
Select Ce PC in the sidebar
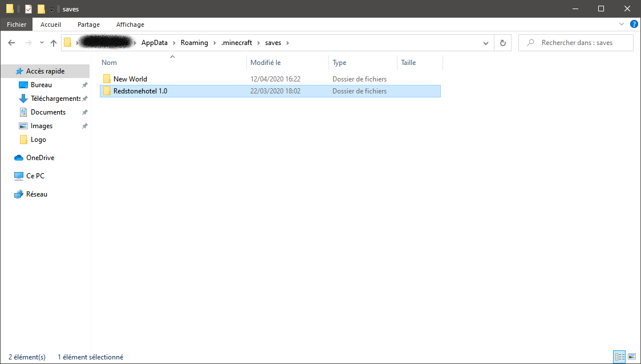coord(35,175)
